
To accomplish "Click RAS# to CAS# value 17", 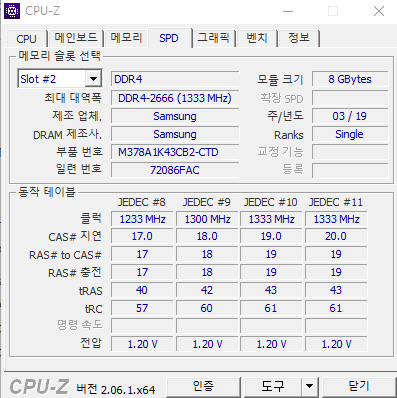I will 142,254.
